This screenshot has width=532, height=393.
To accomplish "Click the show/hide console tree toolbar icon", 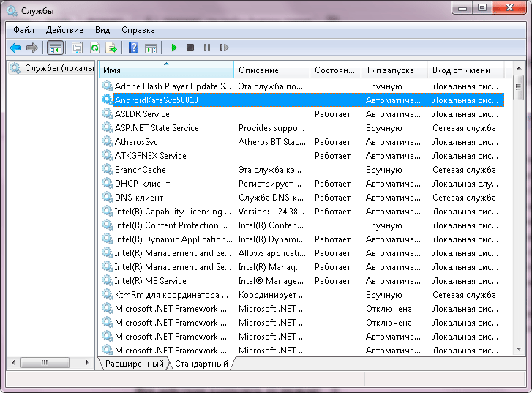I will tap(55, 48).
